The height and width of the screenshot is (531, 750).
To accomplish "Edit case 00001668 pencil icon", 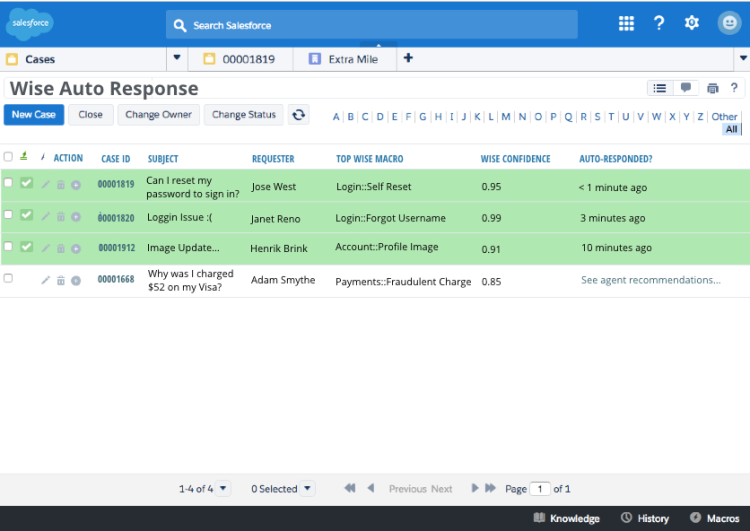I will click(x=45, y=280).
